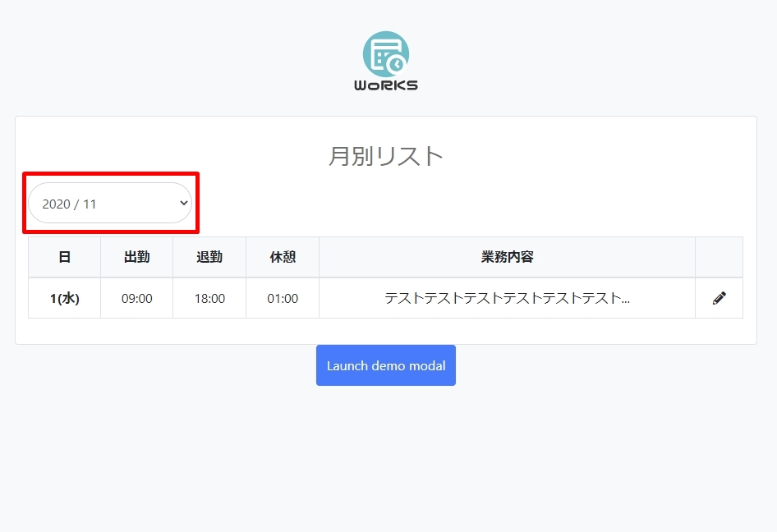Viewport: 777px width, 532px height.
Task: Click the truncated テストテスト work content cell
Action: pyautogui.click(x=507, y=298)
